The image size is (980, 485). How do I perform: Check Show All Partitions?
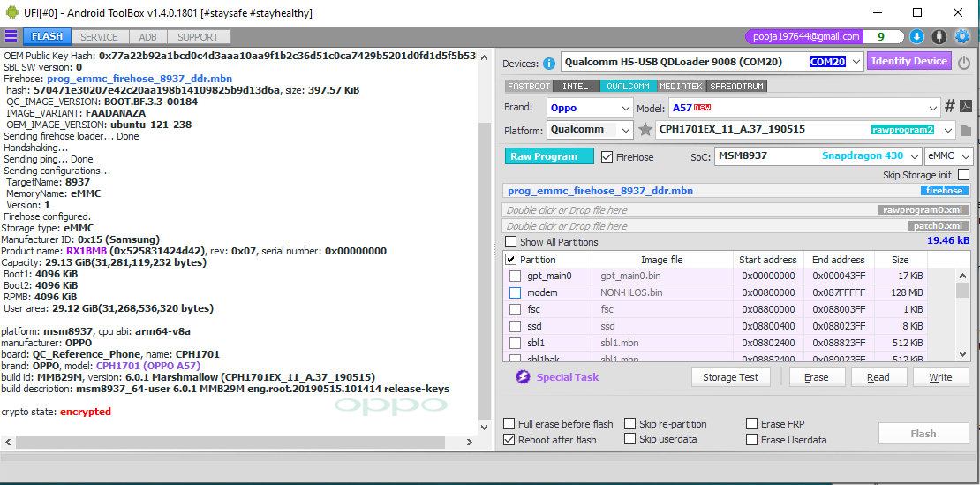click(510, 242)
